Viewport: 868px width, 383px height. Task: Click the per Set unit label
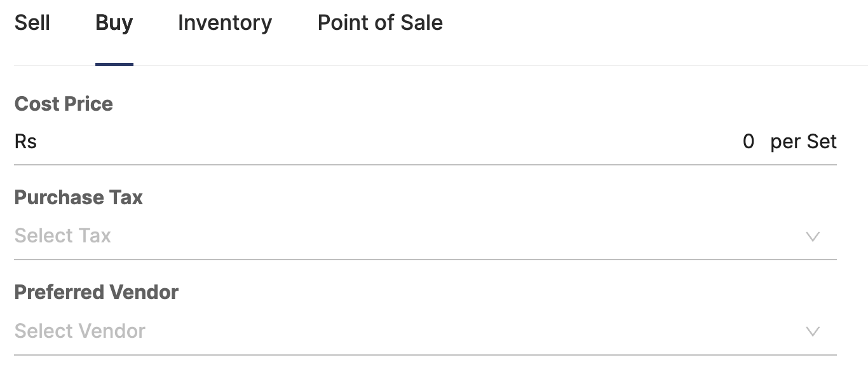coord(803,141)
